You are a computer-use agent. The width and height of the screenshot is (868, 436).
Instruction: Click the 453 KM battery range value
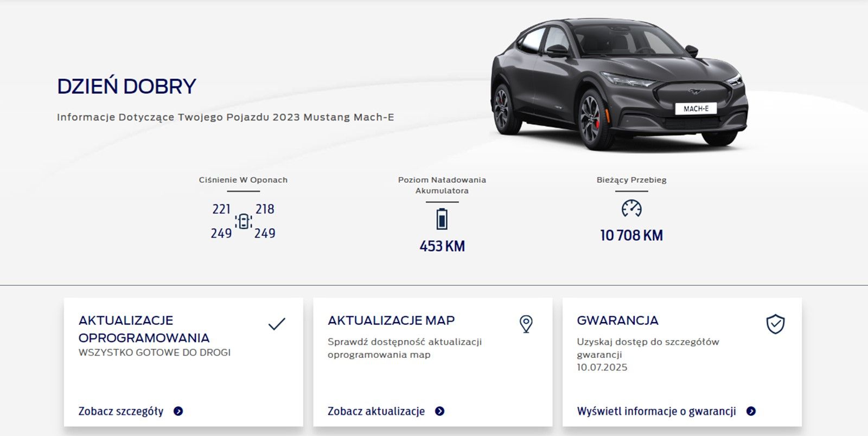tap(442, 246)
